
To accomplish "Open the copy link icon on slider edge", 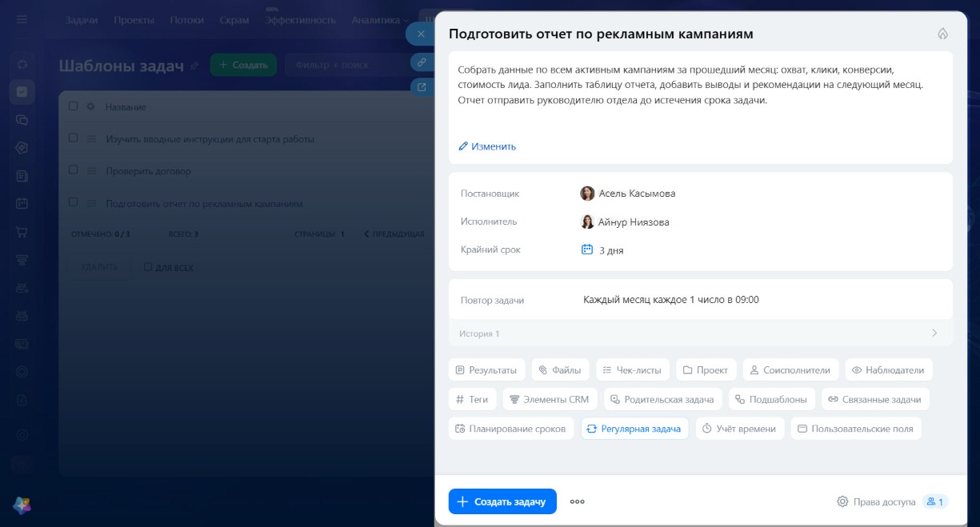I will 422,62.
